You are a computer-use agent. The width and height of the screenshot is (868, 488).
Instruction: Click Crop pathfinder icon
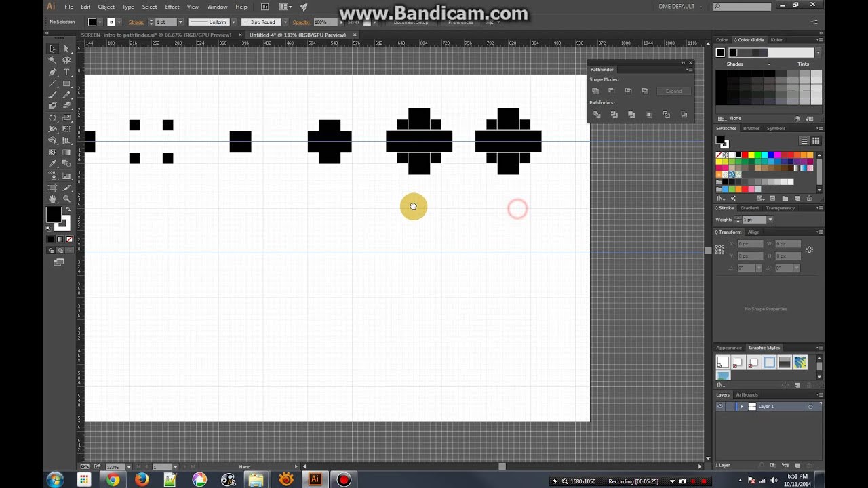[649, 115]
